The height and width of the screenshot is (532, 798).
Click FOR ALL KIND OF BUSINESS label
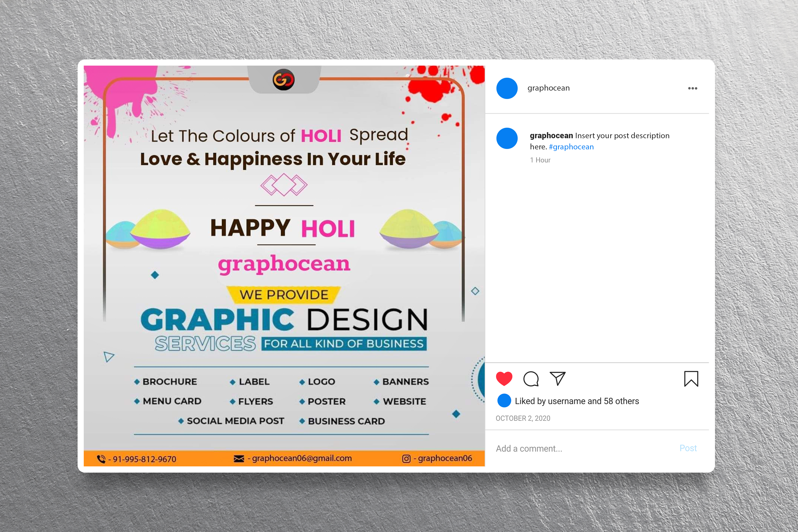pyautogui.click(x=344, y=344)
